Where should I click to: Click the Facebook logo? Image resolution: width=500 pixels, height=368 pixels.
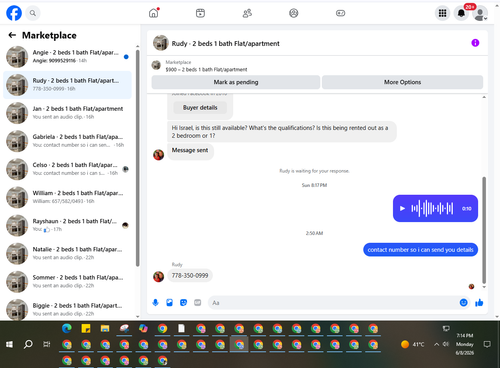pyautogui.click(x=14, y=13)
